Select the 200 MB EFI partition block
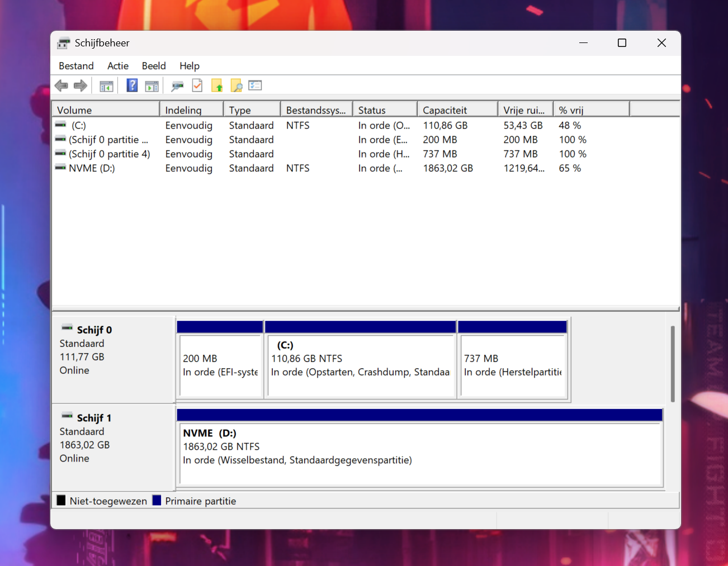728x566 pixels. coord(220,359)
